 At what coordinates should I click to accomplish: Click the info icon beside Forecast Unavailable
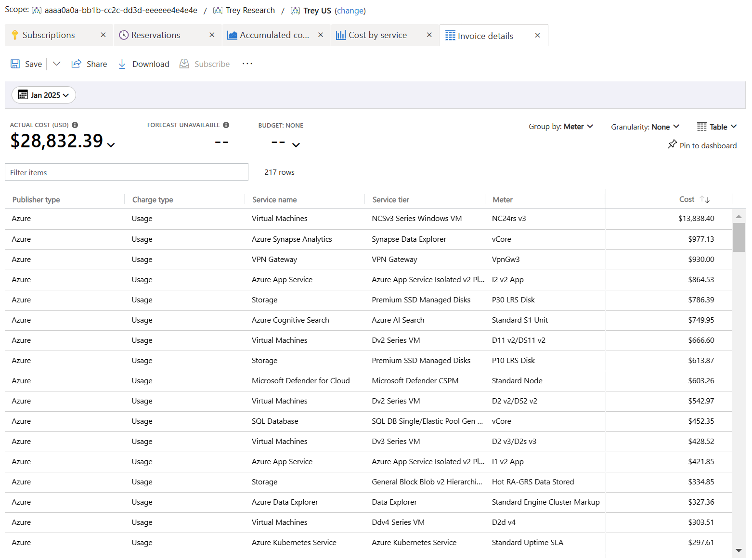226,125
